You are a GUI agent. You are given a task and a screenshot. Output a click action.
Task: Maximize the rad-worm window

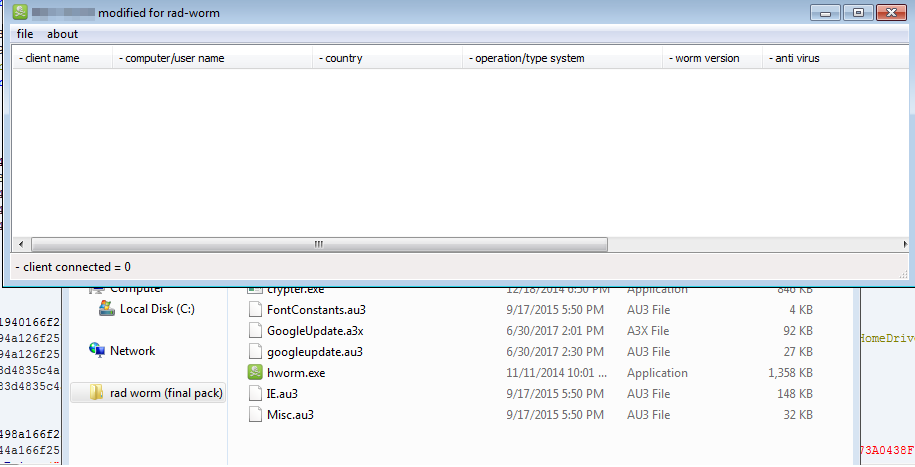point(856,12)
